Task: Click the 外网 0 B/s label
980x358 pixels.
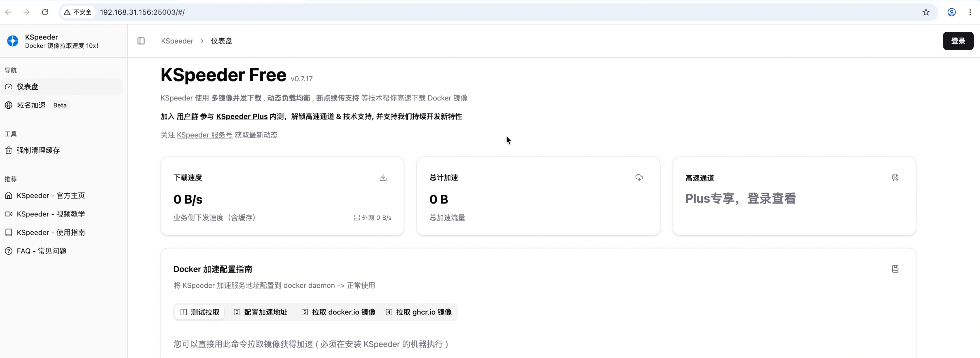Action: tap(372, 218)
